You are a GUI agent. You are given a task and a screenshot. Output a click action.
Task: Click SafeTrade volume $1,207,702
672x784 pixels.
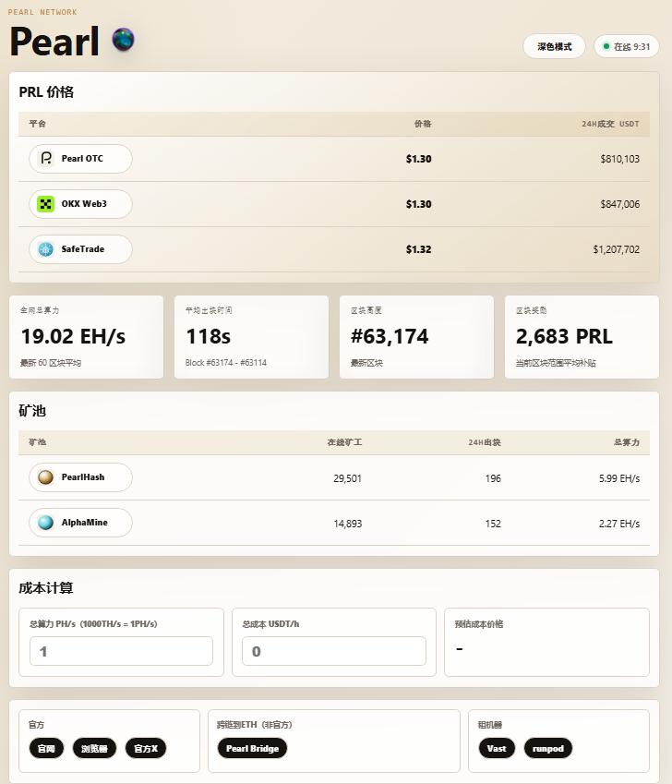pyautogui.click(x=616, y=249)
